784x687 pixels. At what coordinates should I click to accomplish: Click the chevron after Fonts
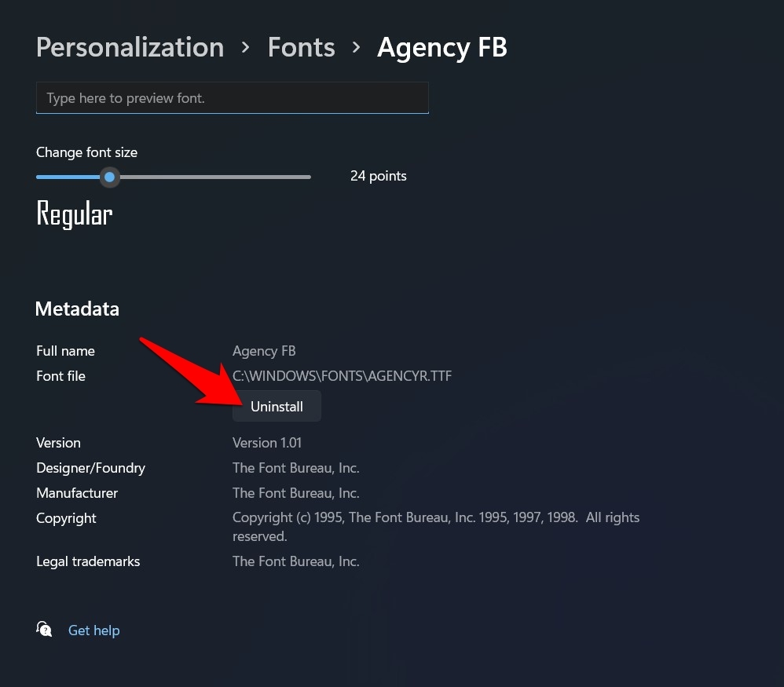pyautogui.click(x=356, y=47)
